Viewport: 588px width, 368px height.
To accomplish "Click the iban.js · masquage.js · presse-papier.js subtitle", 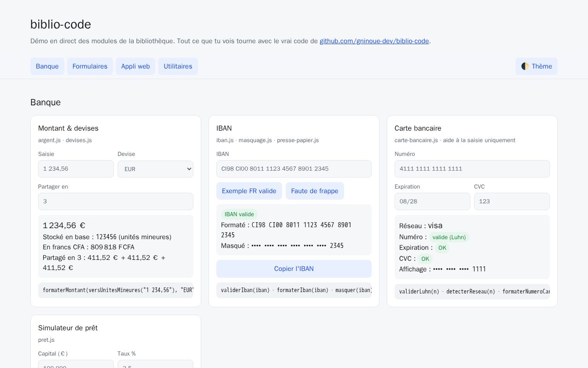I will (268, 140).
